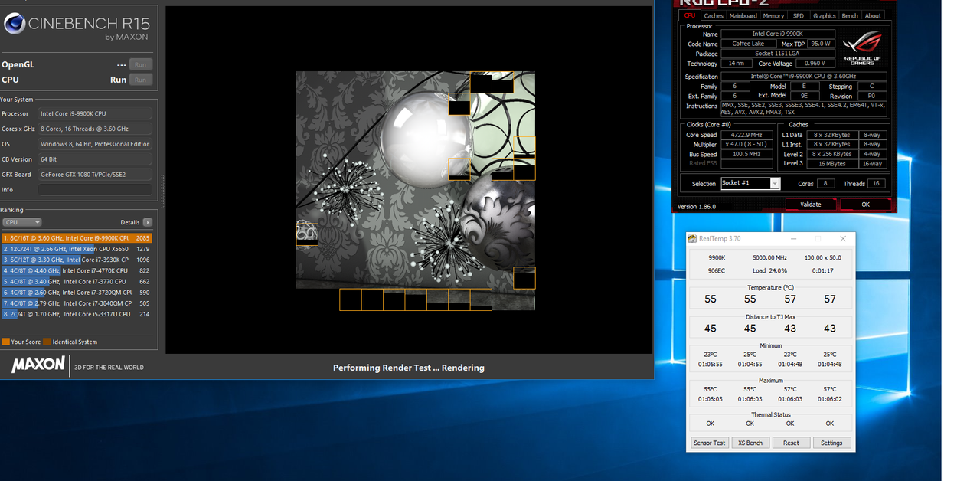Open the Memory tab in CPU-Z
This screenshot has height=481, width=980.
point(773,15)
